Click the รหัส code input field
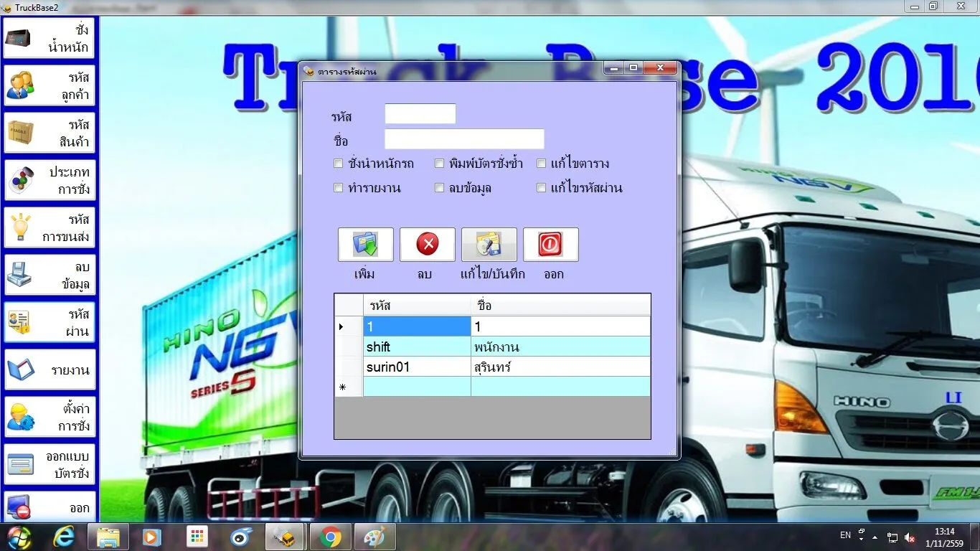 pyautogui.click(x=420, y=114)
